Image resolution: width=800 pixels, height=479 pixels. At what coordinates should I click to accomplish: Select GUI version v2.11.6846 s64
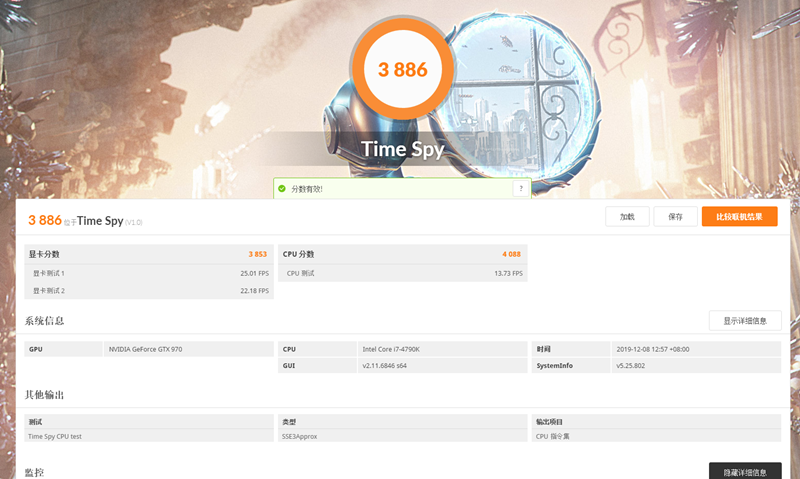(x=384, y=366)
